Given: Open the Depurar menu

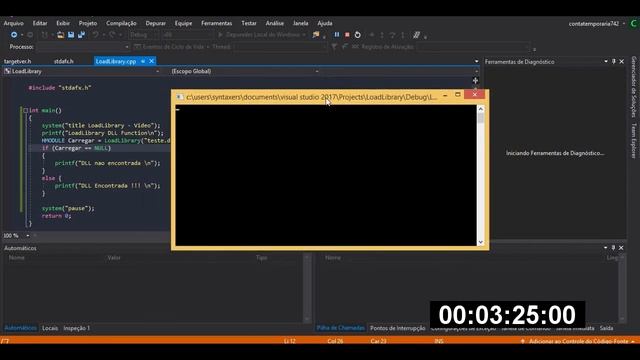Looking at the screenshot, I should [x=156, y=23].
